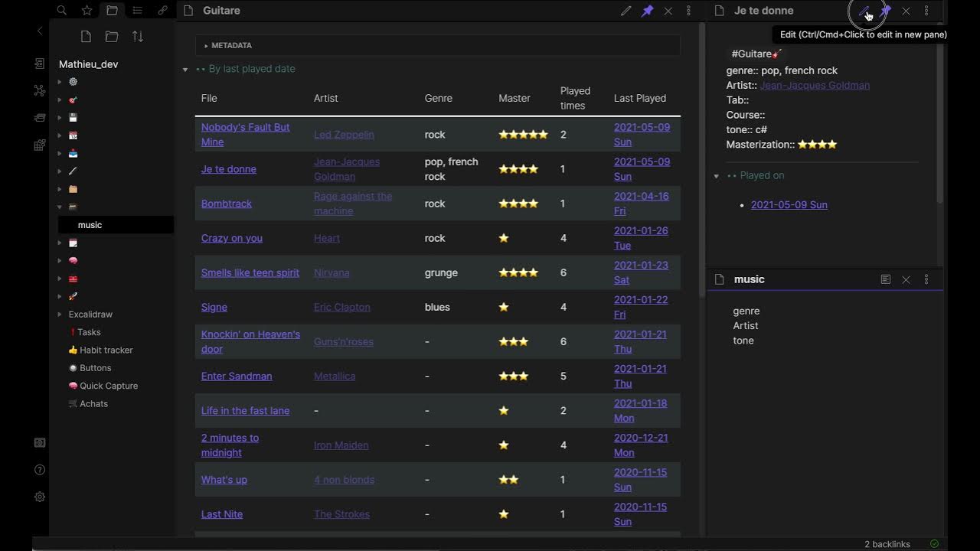Edit the Guitare note with the pencil icon

(x=626, y=11)
